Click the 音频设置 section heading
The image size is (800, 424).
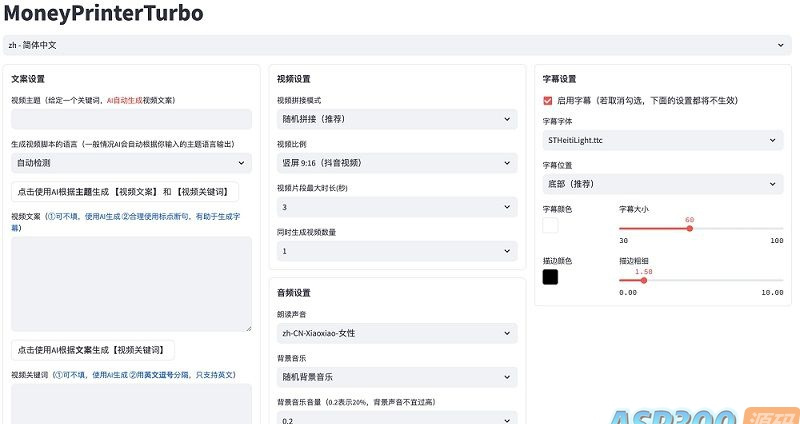coord(293,293)
